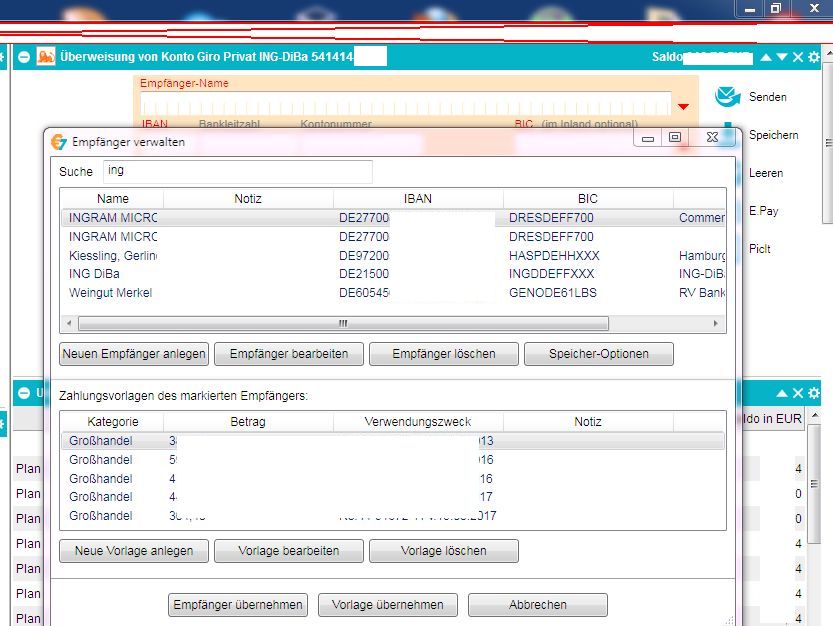Collapse the lower background panel with its minus icon
Image resolution: width=833 pixels, height=626 pixels.
pyautogui.click(x=24, y=393)
